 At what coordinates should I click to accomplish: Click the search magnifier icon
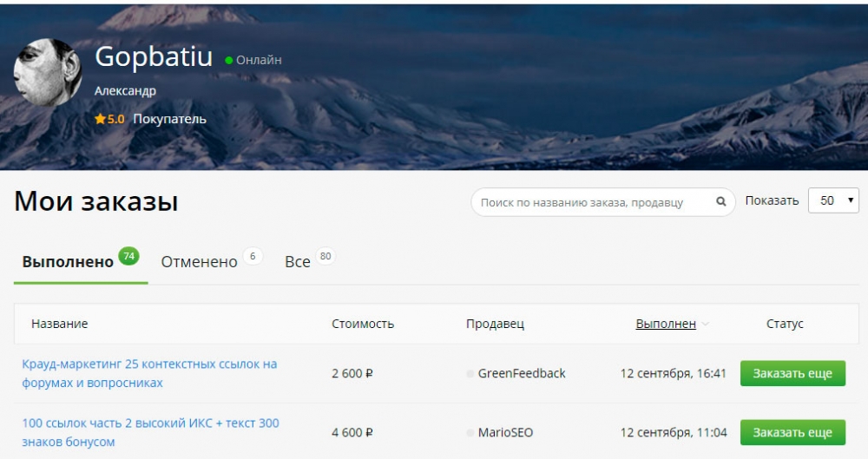point(720,202)
